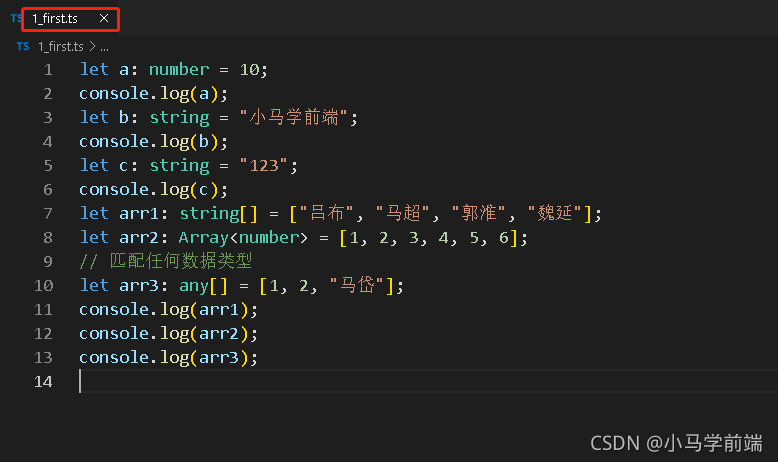Click the string "郭淮" in the array
This screenshot has height=462, width=778.
tap(478, 213)
